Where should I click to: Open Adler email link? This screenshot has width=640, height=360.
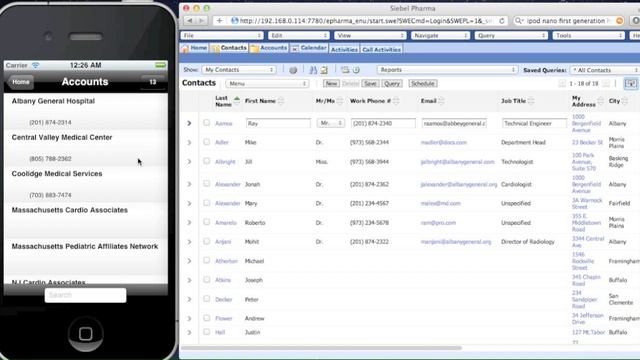pos(443,142)
